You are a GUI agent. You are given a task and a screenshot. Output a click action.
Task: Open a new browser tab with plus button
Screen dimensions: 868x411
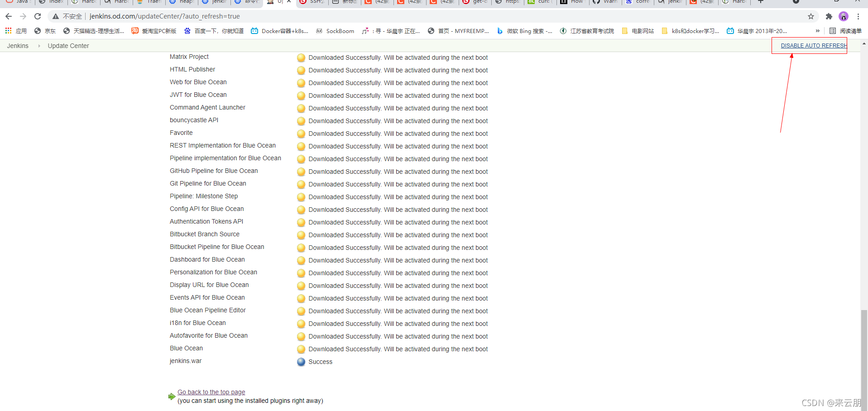tap(761, 2)
